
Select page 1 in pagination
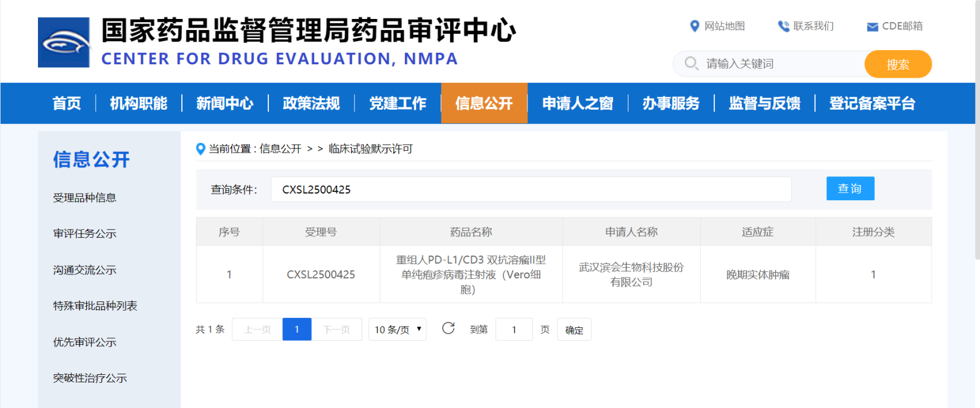tap(296, 330)
